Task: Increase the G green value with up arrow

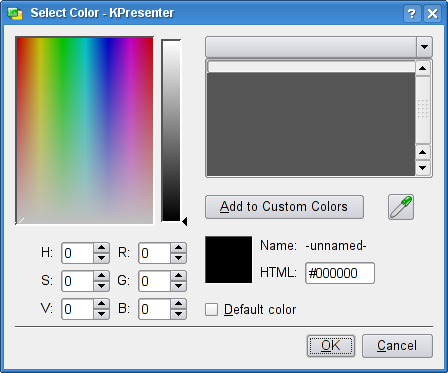Action: point(178,276)
